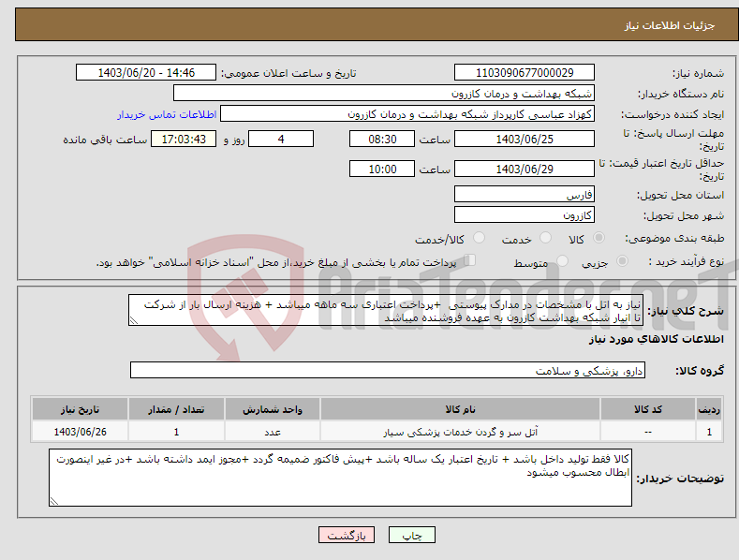Viewport: 739px width, 560px height.
Task: Select the جزیی purchase type radio
Action: (x=622, y=261)
